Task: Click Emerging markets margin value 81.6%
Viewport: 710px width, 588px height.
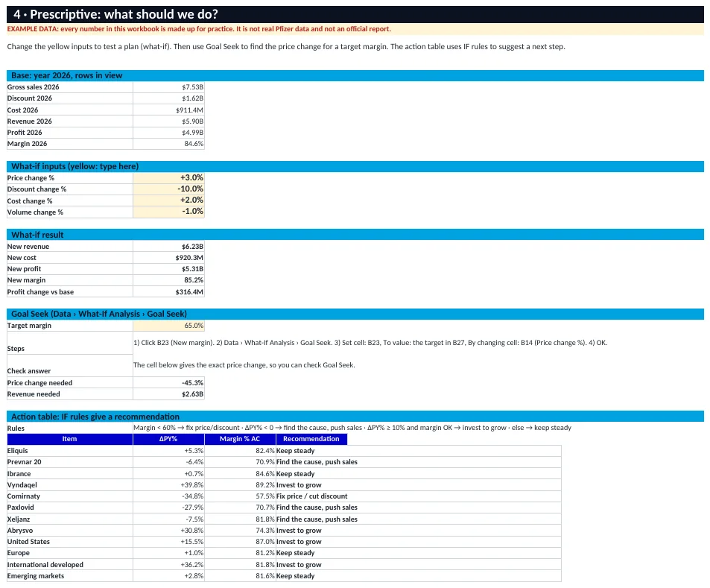Action: pos(240,576)
